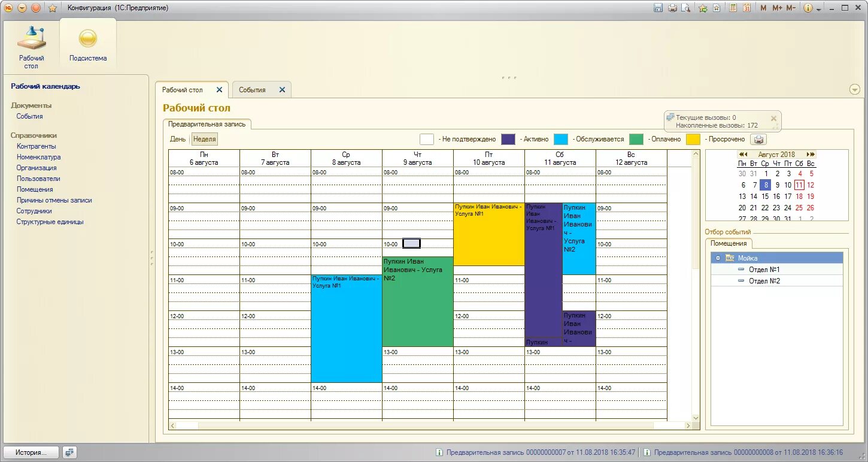Image resolution: width=868 pixels, height=462 pixels.
Task: Expand the dropdown arrow beside info icon
Action: (x=819, y=8)
